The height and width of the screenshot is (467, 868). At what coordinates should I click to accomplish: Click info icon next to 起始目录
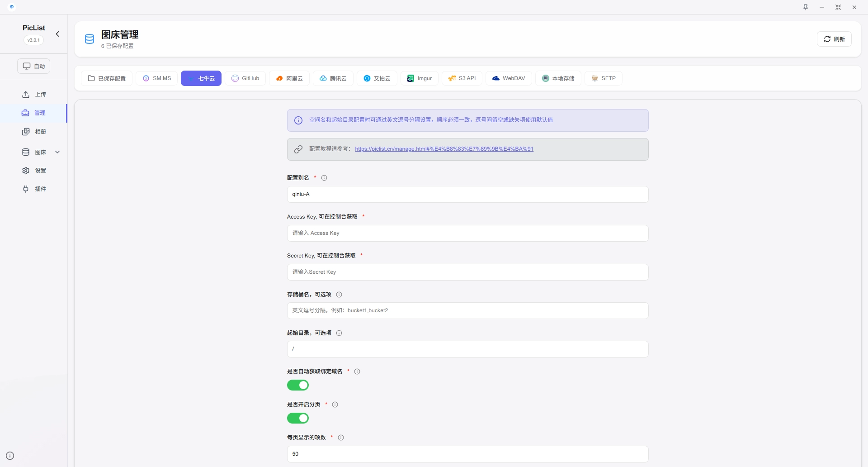click(x=339, y=333)
